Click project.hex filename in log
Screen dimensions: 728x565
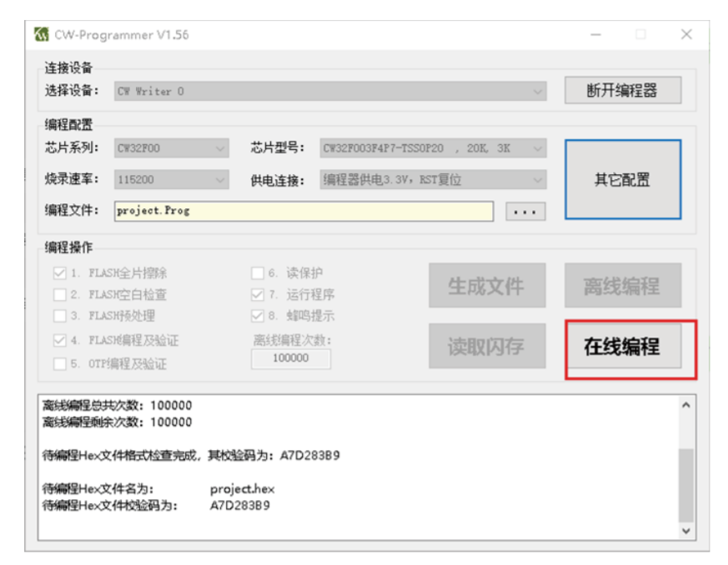click(243, 489)
